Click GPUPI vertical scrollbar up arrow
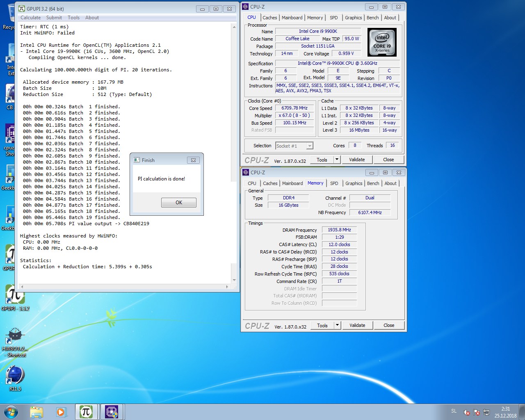This screenshot has width=525, height=420. (x=234, y=27)
